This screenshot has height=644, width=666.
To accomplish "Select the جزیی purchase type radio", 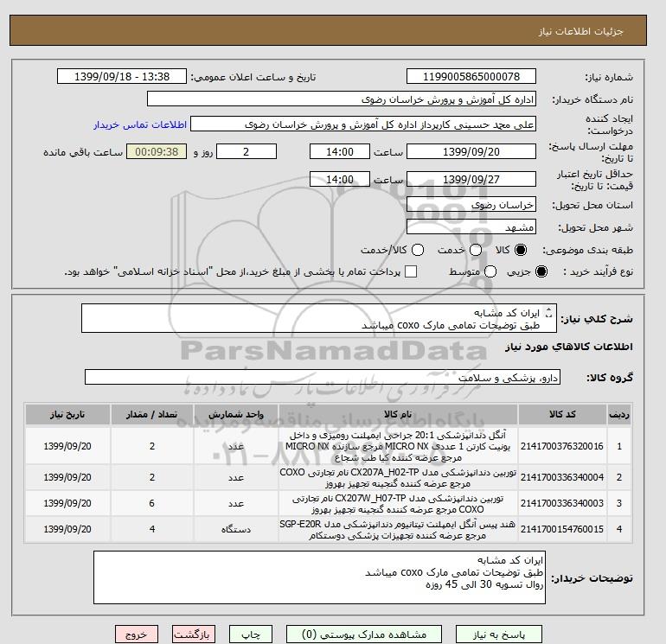I will (x=541, y=271).
